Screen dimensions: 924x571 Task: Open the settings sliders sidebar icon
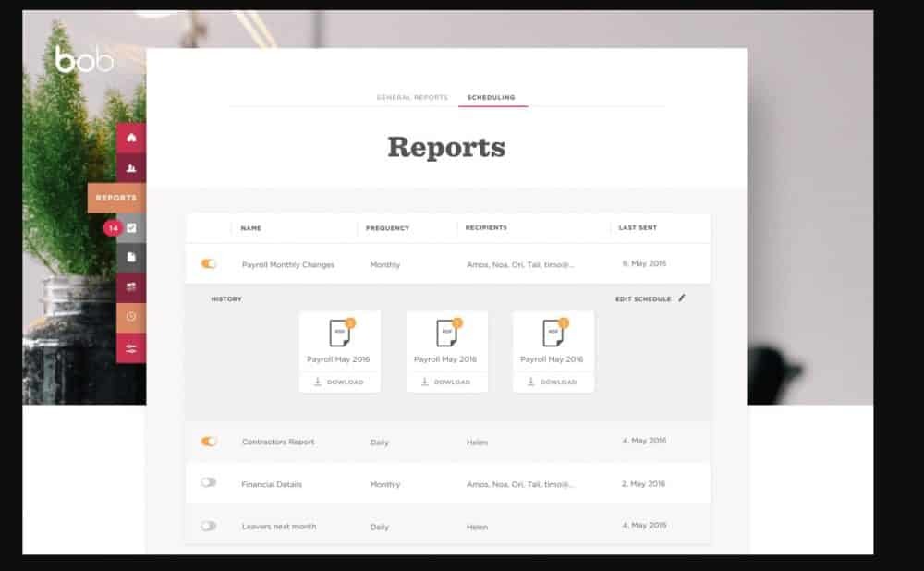pos(131,346)
